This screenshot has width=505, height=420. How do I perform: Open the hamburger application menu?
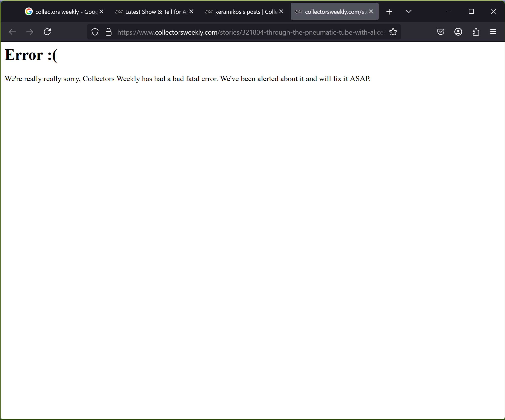pos(493,32)
